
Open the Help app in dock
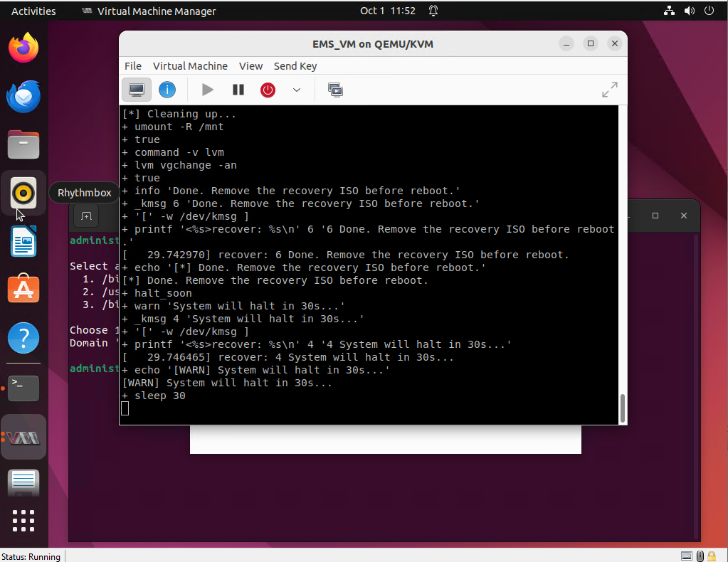click(x=23, y=337)
